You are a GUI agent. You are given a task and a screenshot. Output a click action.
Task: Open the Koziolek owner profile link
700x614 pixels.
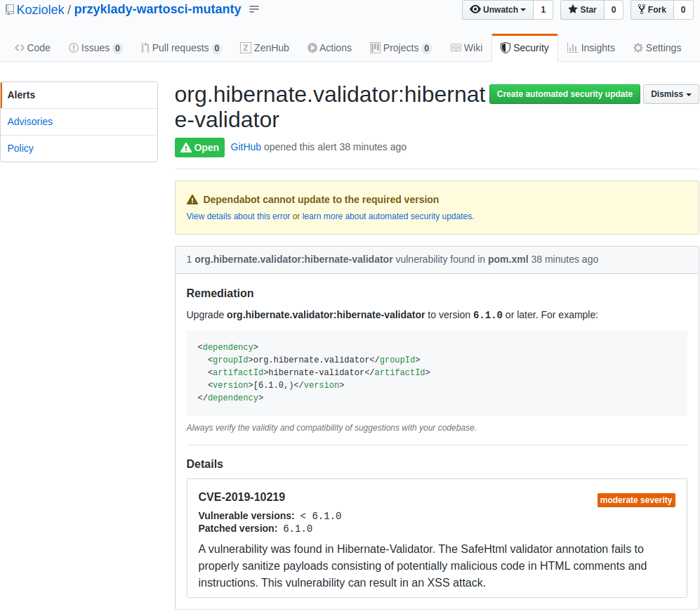(41, 9)
